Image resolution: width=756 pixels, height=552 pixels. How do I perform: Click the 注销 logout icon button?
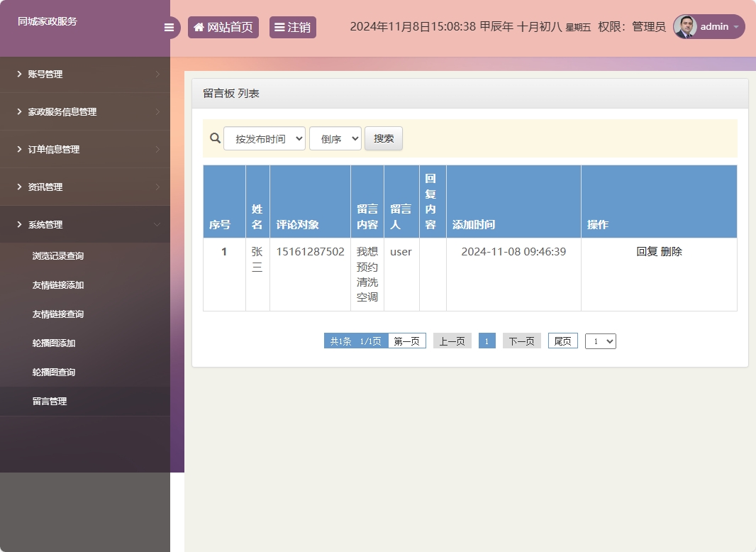point(279,27)
